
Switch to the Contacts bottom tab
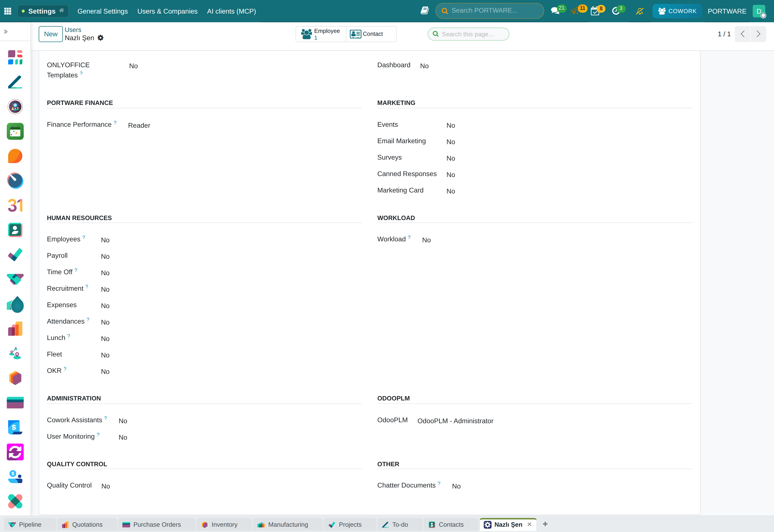(x=451, y=524)
